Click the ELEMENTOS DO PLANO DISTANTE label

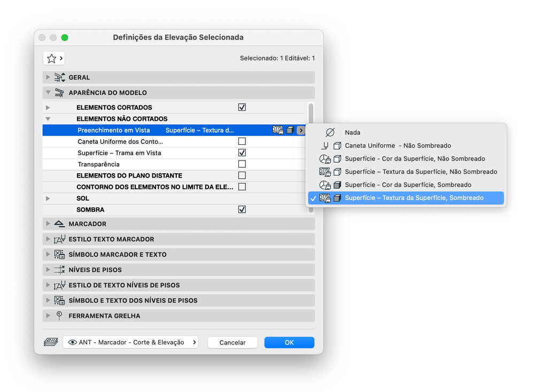pos(129,175)
